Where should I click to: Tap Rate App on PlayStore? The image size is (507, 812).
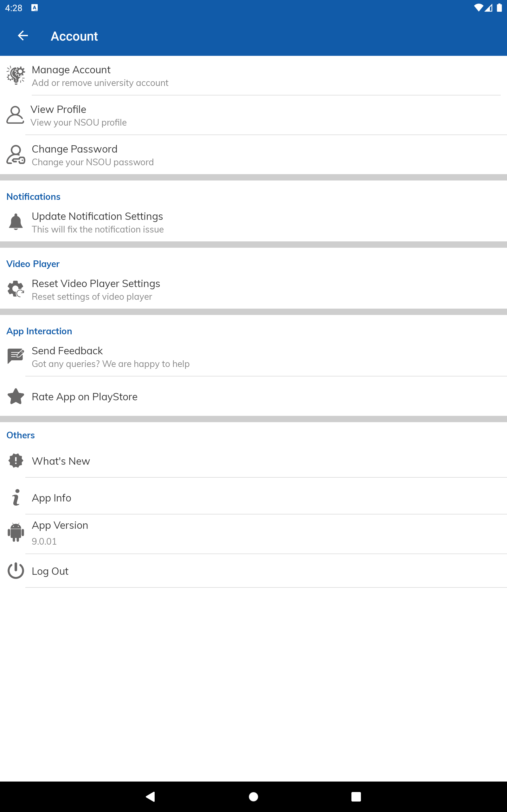coord(85,396)
